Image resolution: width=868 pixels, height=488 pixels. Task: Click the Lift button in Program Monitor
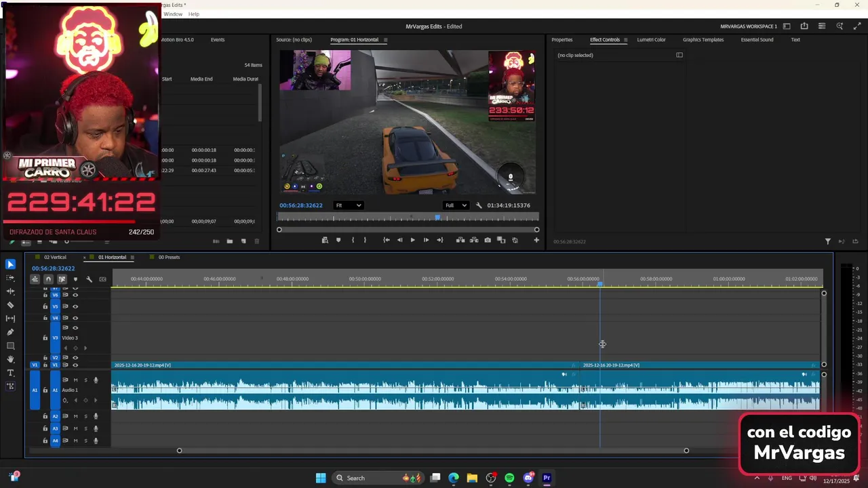click(460, 240)
